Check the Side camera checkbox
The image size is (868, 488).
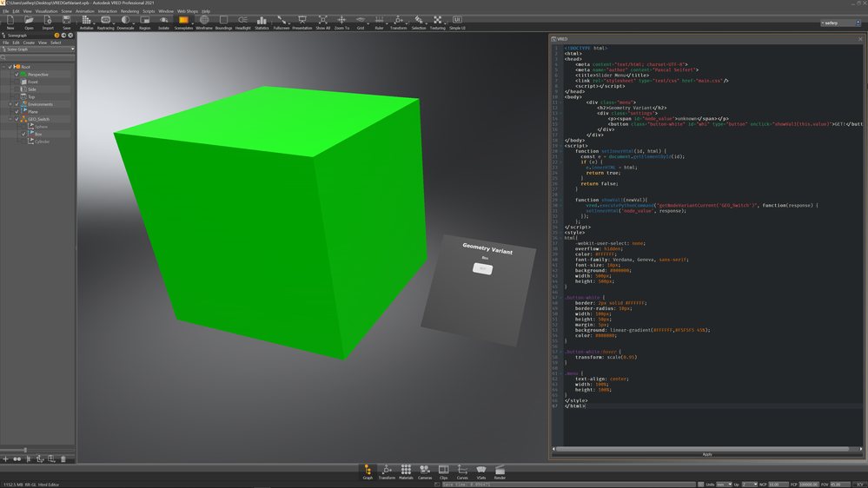click(x=17, y=89)
